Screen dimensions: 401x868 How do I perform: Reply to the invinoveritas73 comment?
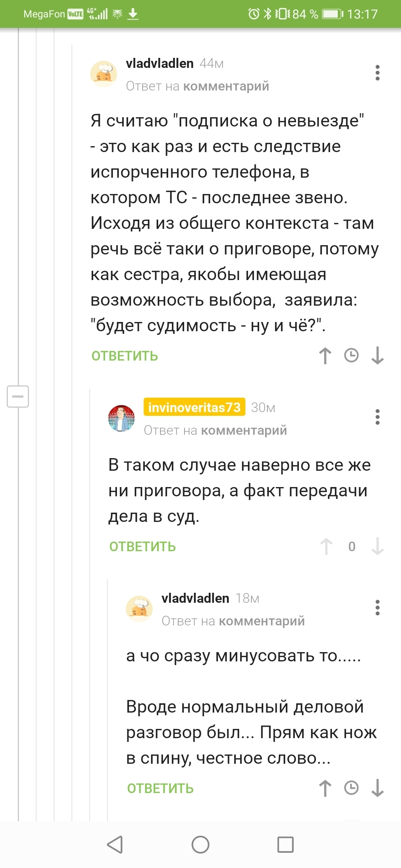[x=143, y=547]
